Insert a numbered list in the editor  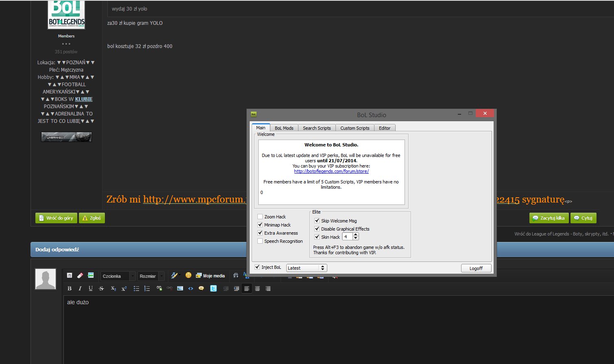[147, 288]
